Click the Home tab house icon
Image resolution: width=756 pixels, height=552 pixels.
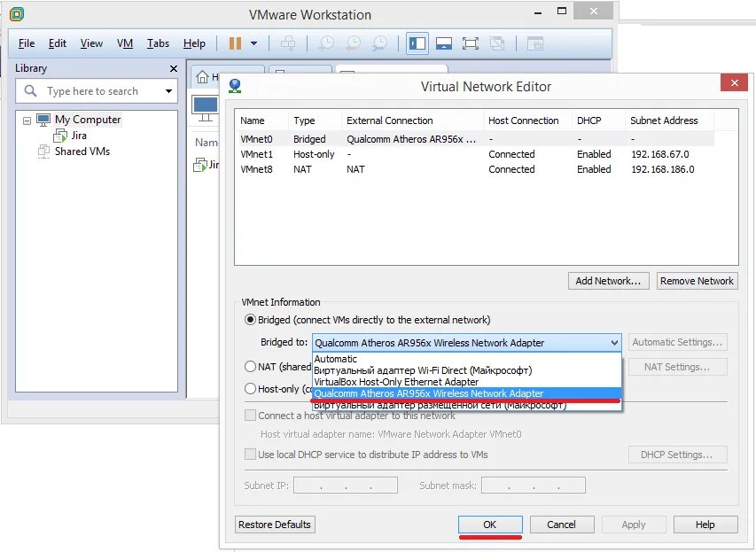point(202,77)
